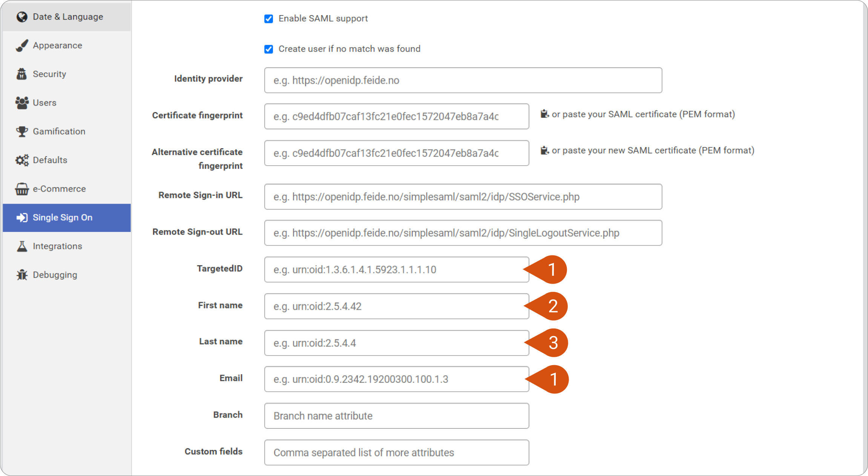The height and width of the screenshot is (476, 868).
Task: Click the Custom fields attributes box
Action: pos(397,453)
